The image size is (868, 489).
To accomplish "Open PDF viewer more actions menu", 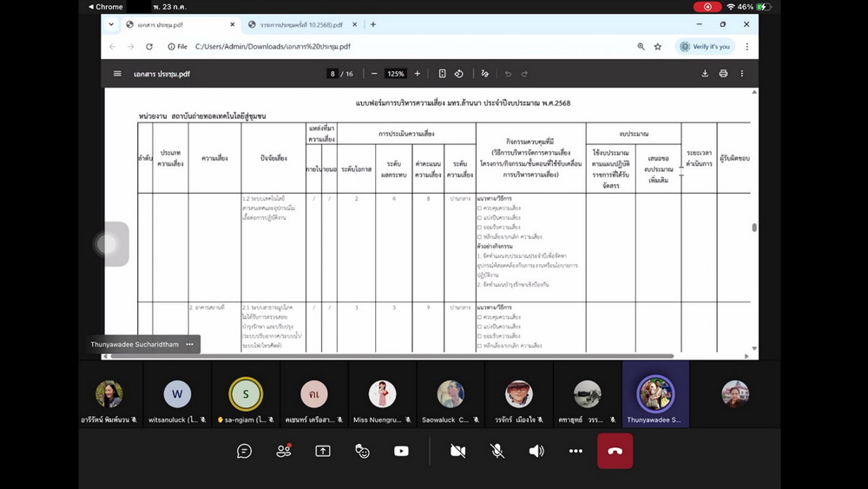I will tap(742, 74).
